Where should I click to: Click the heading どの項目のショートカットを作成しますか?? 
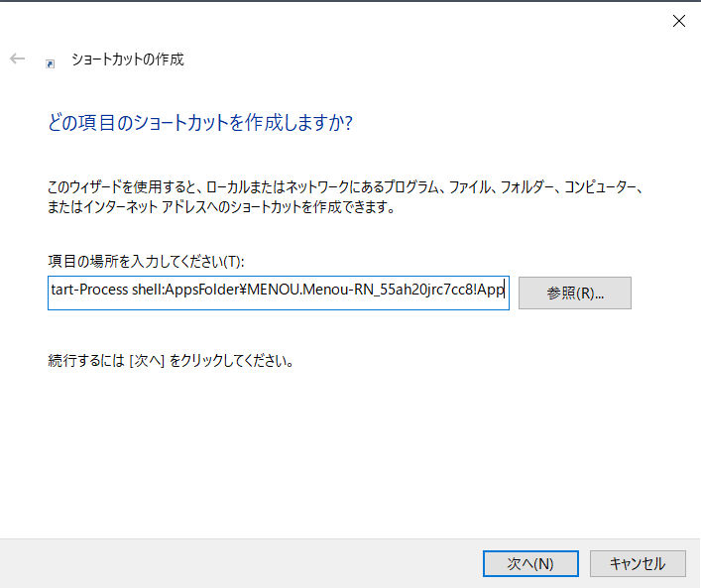coord(200,123)
